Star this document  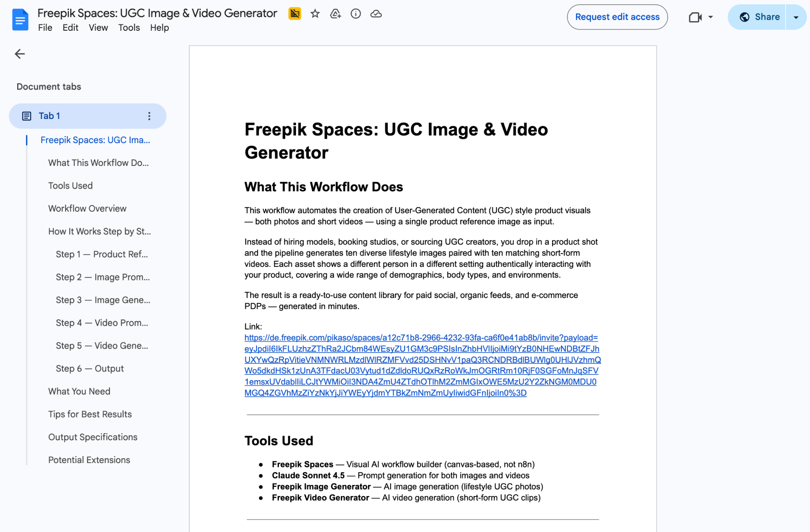click(315, 14)
